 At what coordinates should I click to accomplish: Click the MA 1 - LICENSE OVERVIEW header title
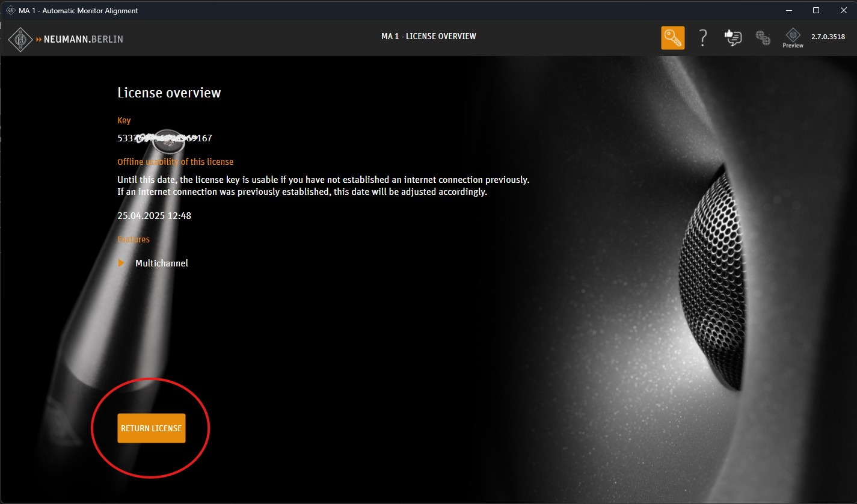pos(428,36)
